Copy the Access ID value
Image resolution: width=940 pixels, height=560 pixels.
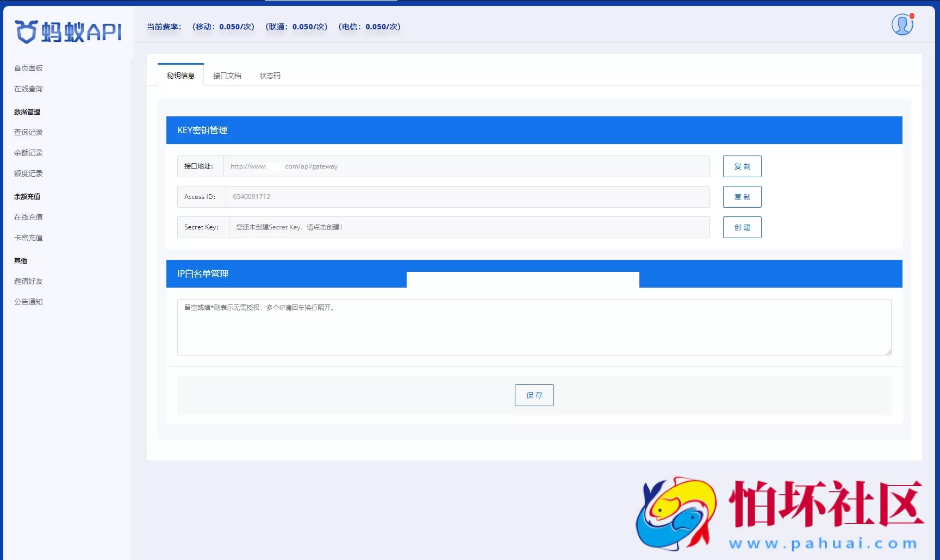click(x=742, y=197)
